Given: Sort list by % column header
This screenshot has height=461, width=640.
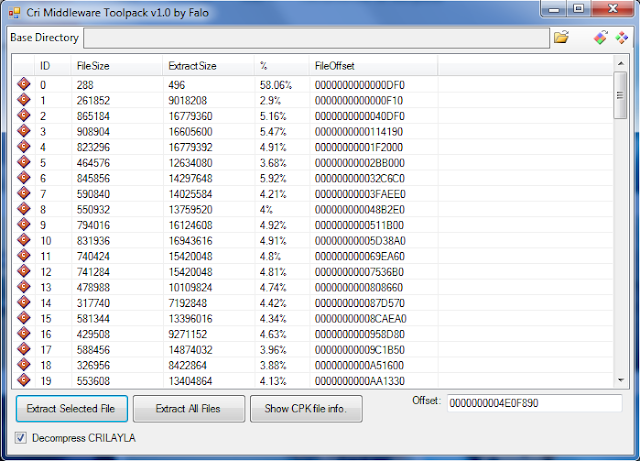Looking at the screenshot, I should click(x=282, y=66).
